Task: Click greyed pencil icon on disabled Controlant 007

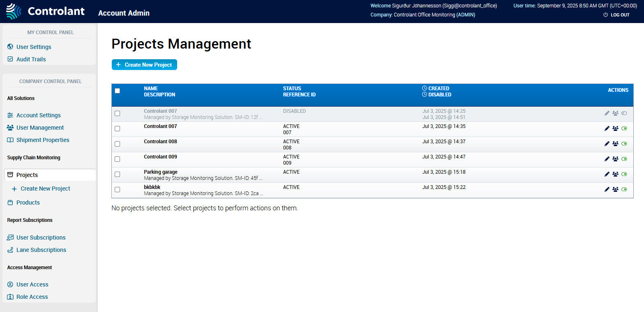Action: tap(607, 113)
